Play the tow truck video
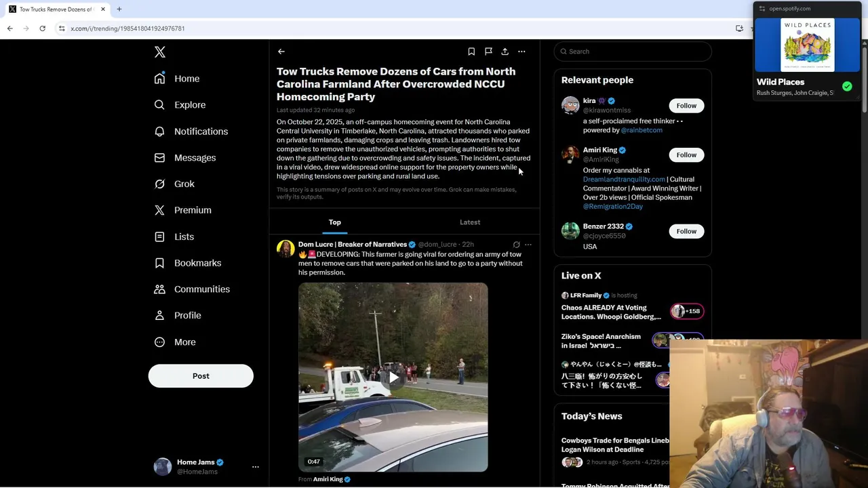 click(393, 378)
